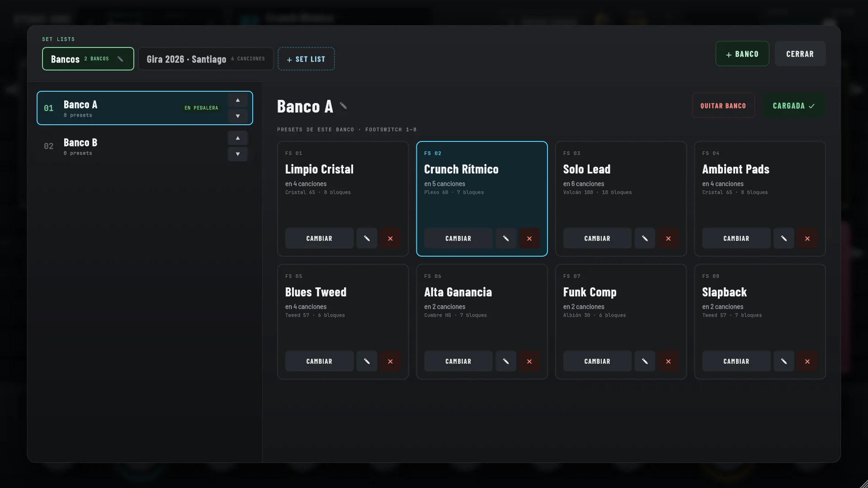Click CAMBIAR on Limpio Cristal card
The image size is (868, 488).
tap(319, 238)
